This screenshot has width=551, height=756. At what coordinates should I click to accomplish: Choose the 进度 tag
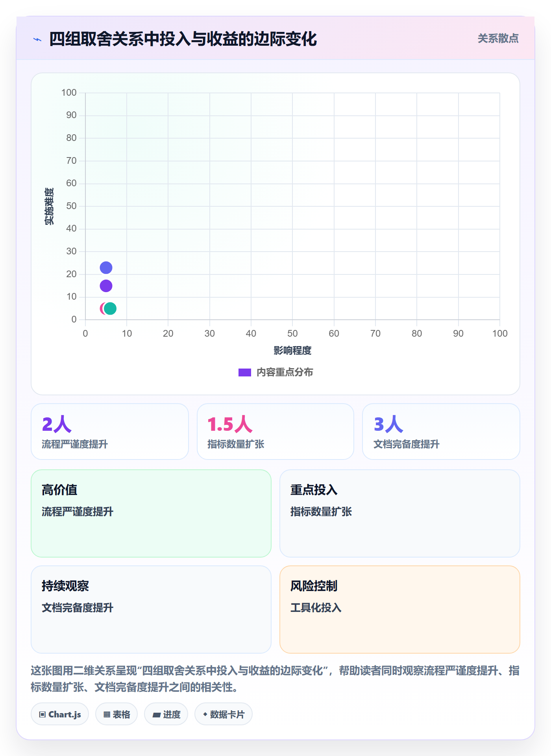pos(166,714)
